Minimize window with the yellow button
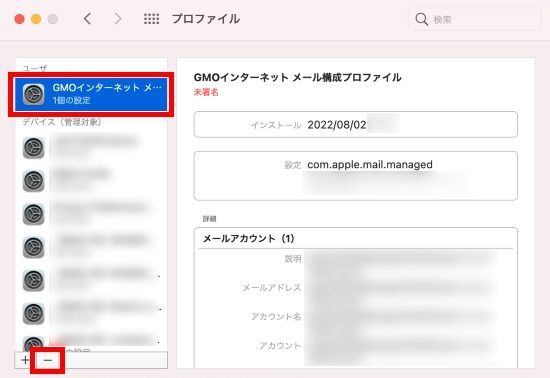This screenshot has width=550, height=378. [36, 19]
